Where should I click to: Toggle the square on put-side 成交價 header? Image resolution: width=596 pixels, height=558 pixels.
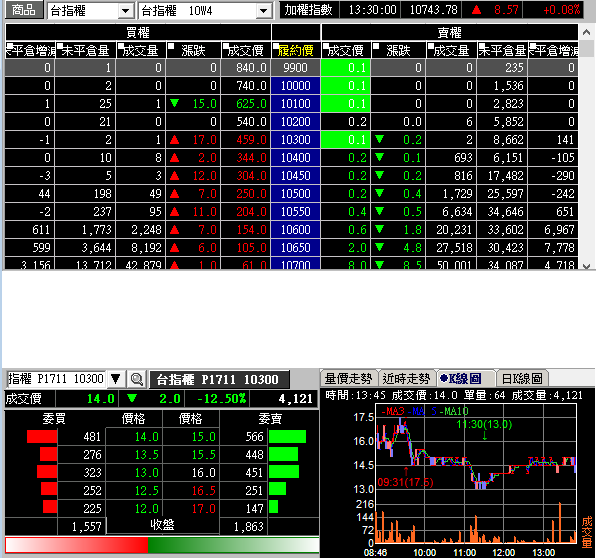(325, 46)
